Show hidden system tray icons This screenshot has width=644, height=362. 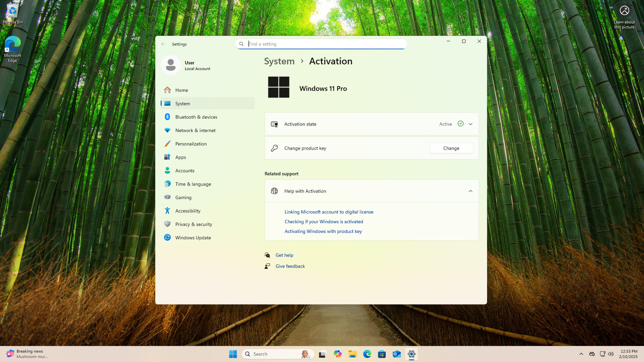(x=581, y=354)
